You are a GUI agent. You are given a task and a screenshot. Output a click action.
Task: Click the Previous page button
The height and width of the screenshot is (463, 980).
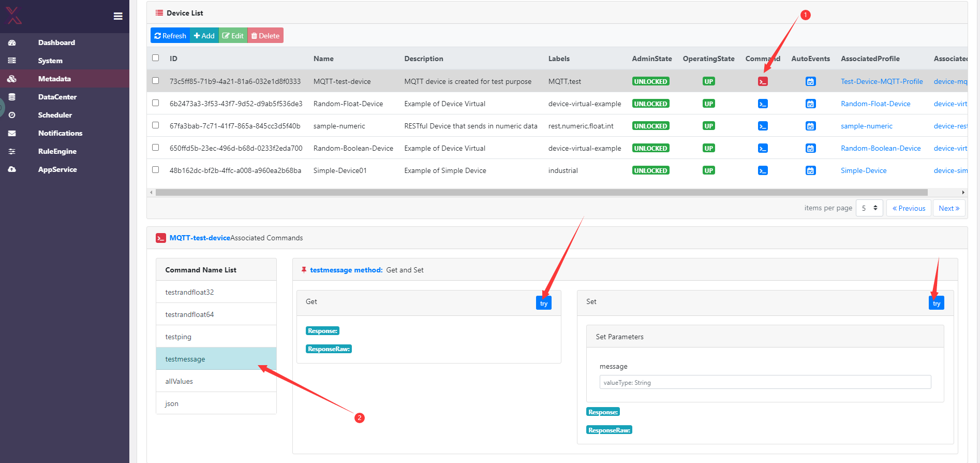[909, 208]
